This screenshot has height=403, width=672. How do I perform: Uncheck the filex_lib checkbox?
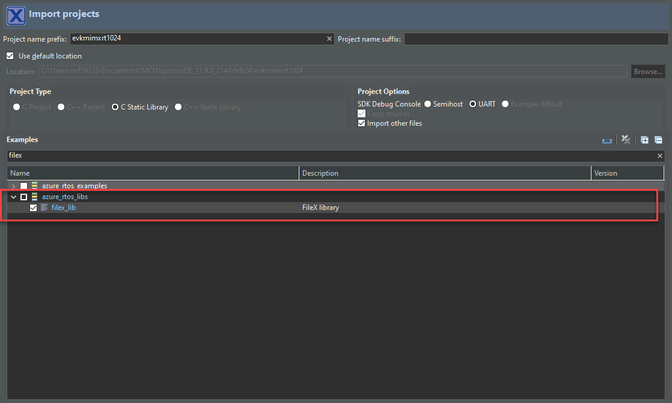[x=33, y=208]
